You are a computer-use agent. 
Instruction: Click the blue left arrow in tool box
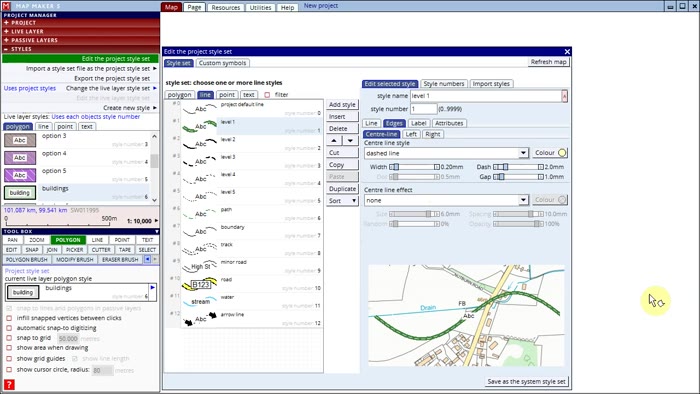pos(147,259)
